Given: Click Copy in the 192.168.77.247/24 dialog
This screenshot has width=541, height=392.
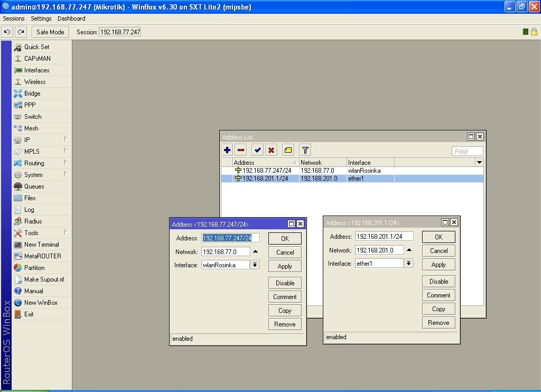Looking at the screenshot, I should [285, 311].
